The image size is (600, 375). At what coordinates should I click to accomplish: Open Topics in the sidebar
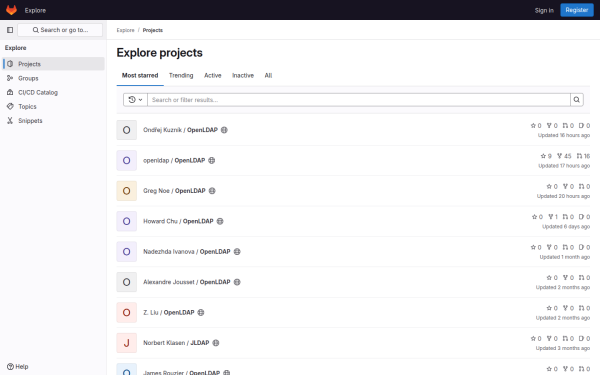[54, 106]
